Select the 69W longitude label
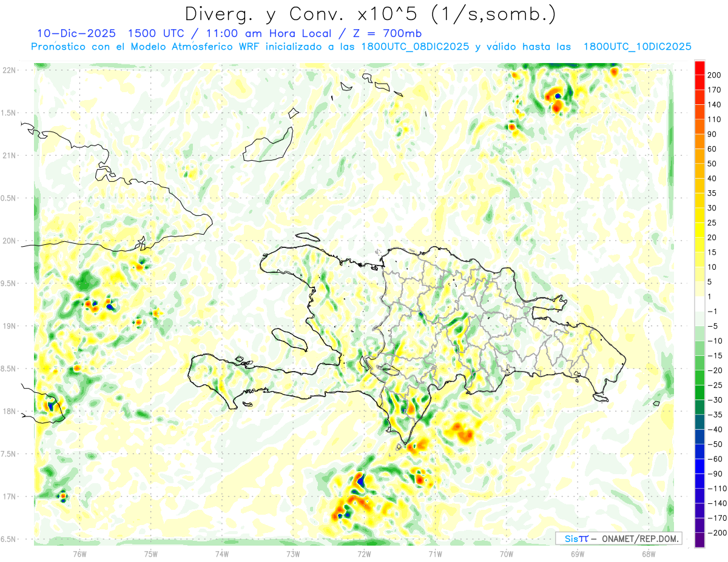The image size is (728, 562). [577, 553]
